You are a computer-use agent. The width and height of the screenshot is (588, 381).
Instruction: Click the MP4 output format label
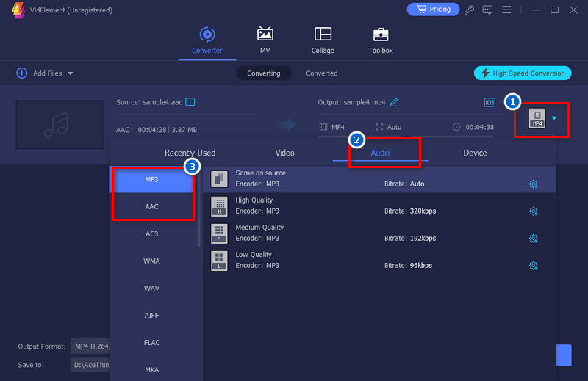pos(338,128)
